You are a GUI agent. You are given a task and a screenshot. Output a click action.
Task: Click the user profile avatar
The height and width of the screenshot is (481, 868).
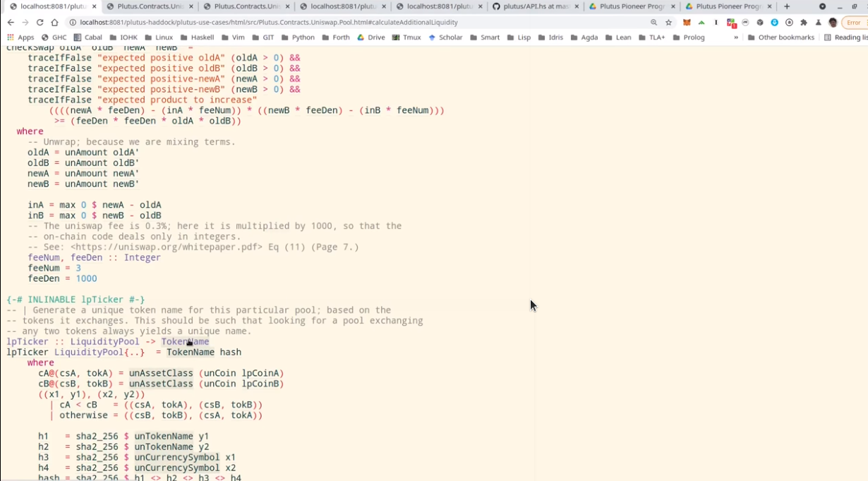click(x=833, y=23)
